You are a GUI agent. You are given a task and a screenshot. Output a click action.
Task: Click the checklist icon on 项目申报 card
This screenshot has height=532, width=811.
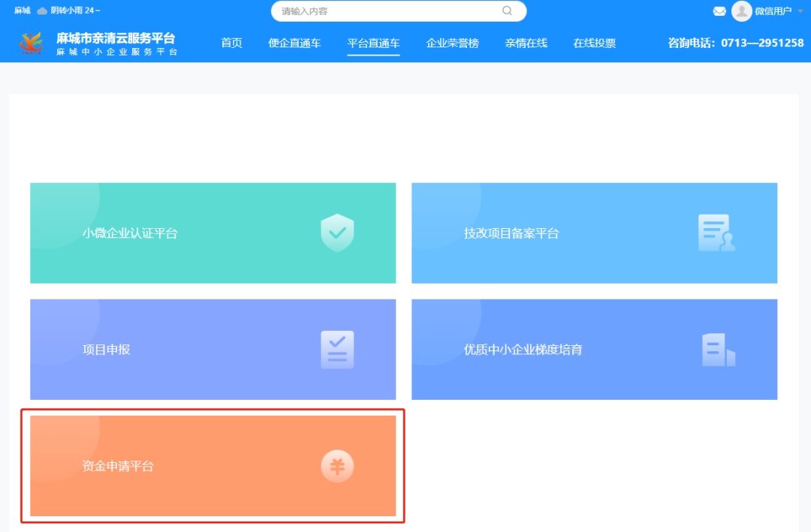click(x=336, y=350)
